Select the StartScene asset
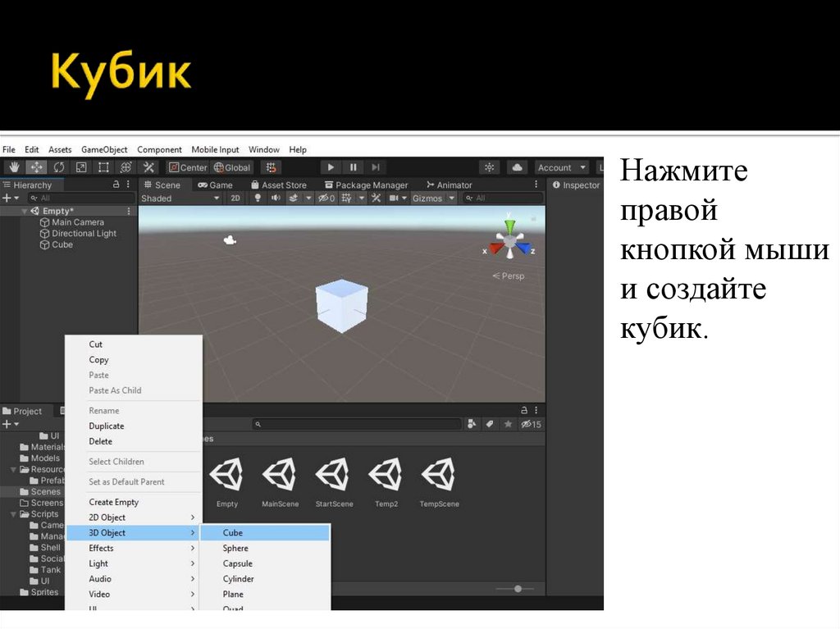The image size is (840, 629). (x=334, y=482)
